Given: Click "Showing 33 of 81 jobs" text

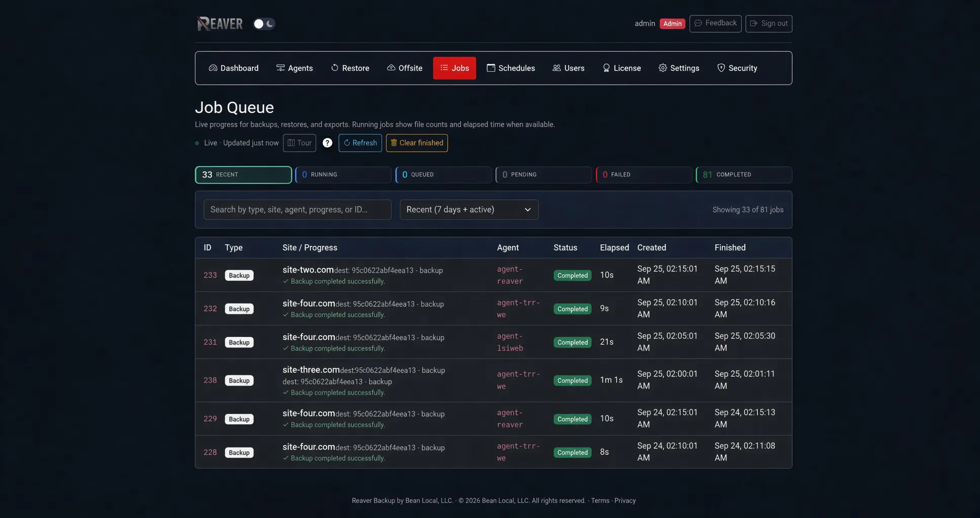Looking at the screenshot, I should (748, 210).
